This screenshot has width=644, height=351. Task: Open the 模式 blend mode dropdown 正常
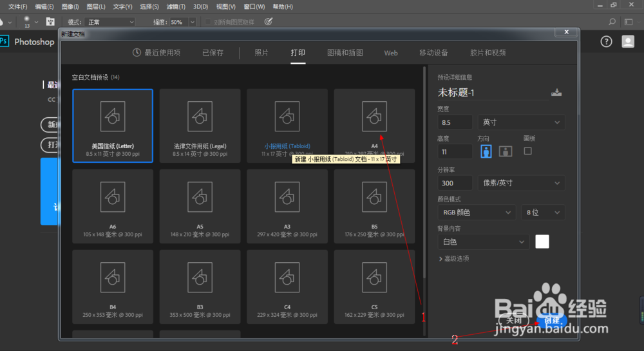(109, 22)
